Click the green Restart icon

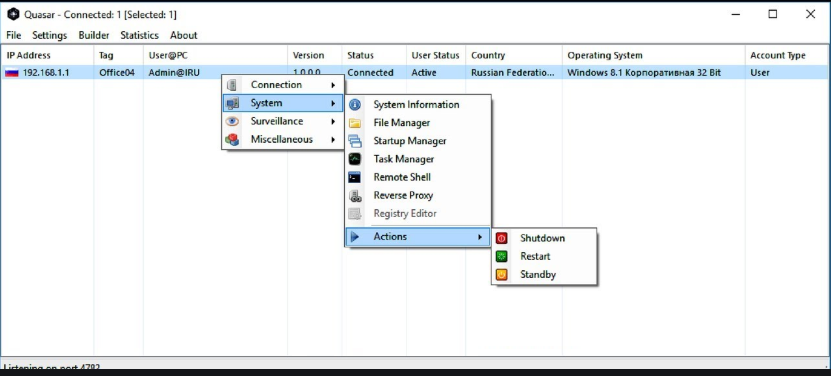click(501, 257)
